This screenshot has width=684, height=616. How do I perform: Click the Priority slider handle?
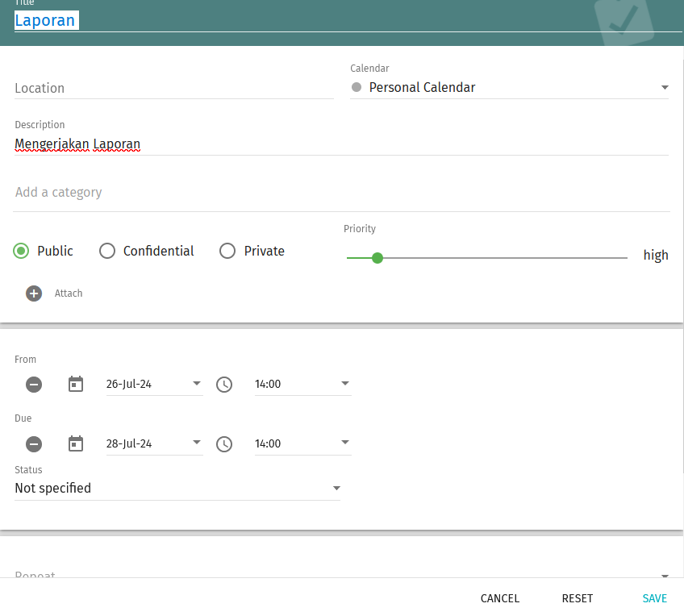pos(377,258)
